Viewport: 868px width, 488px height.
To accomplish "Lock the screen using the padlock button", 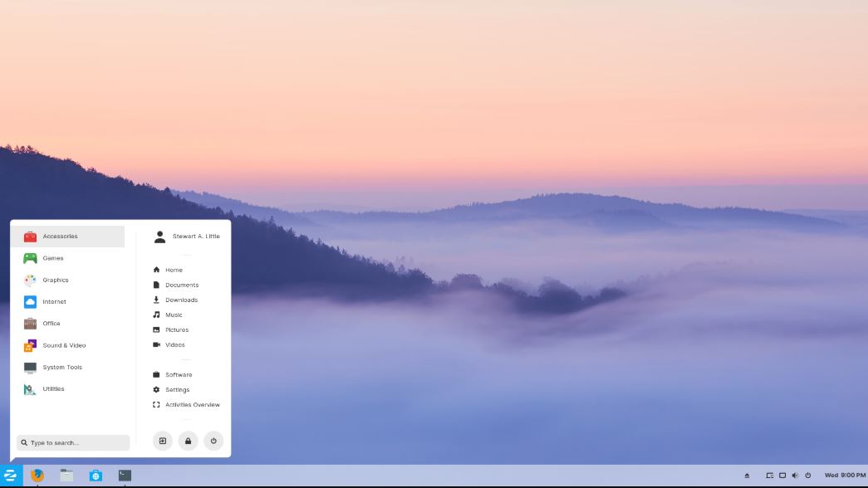I will pos(188,441).
